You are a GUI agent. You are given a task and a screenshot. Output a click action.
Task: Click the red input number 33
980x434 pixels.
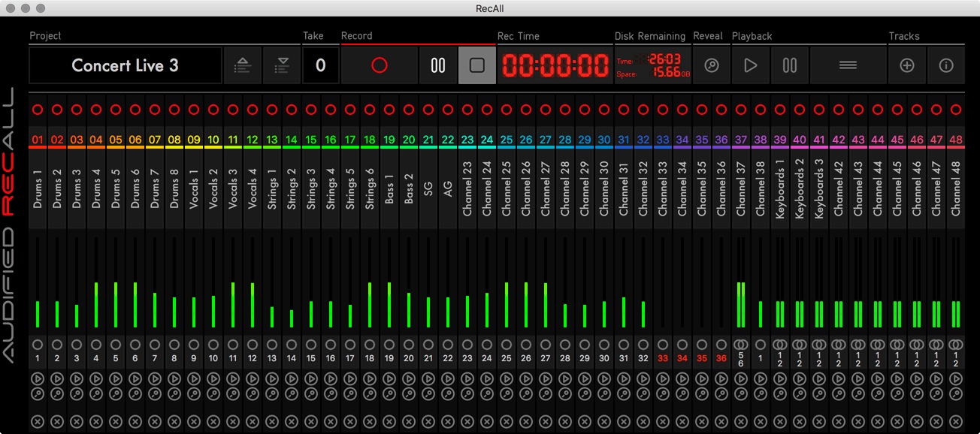(x=662, y=359)
